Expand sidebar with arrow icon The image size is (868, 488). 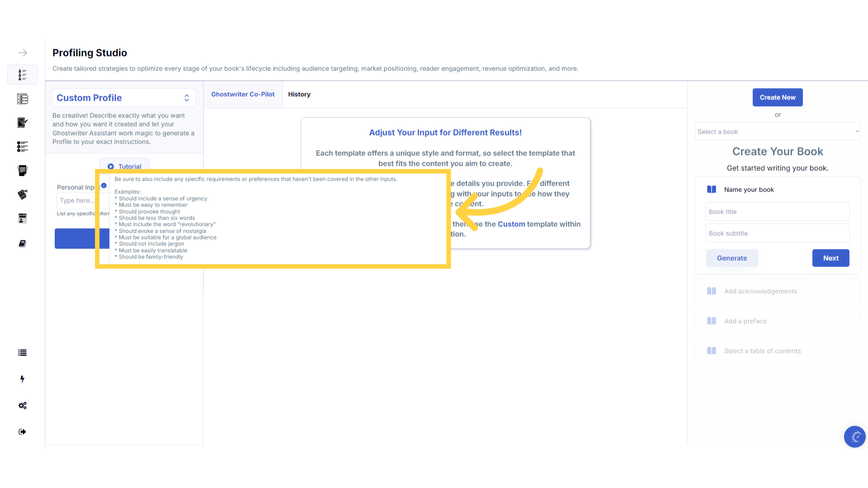click(x=23, y=53)
